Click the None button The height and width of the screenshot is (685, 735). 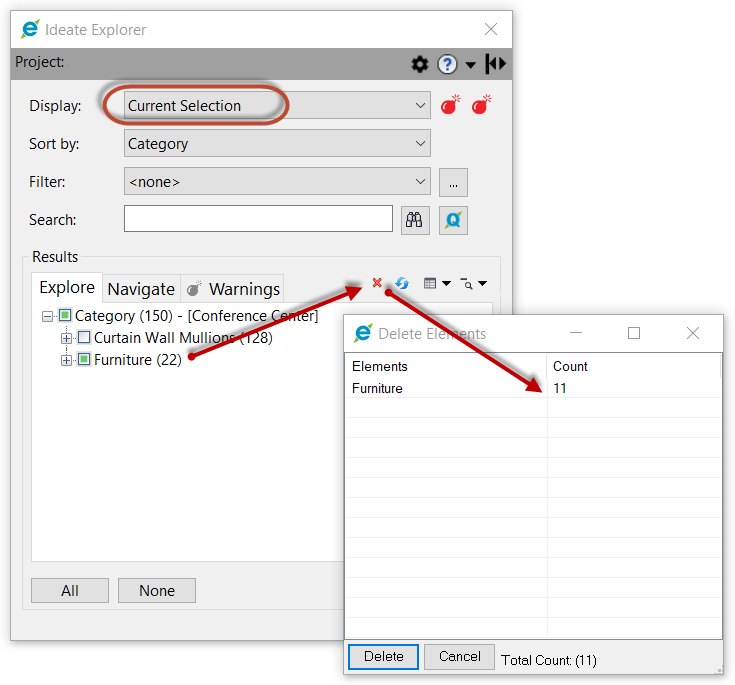point(157,591)
